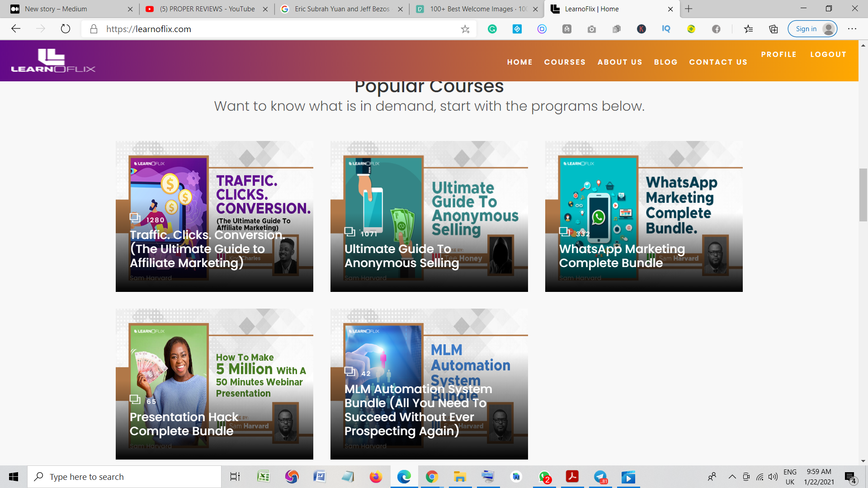Open the Grammarly extension icon
This screenshot has height=488, width=868.
coord(492,29)
